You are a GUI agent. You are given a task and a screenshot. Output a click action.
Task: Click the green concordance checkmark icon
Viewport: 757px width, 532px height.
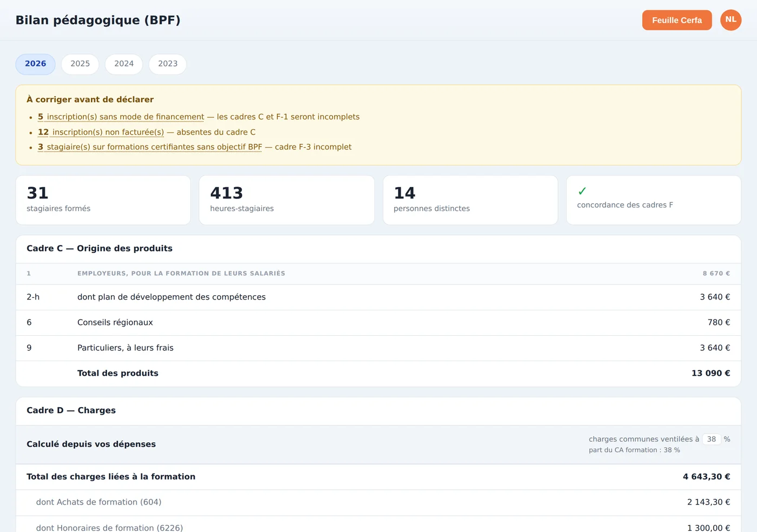tap(582, 191)
